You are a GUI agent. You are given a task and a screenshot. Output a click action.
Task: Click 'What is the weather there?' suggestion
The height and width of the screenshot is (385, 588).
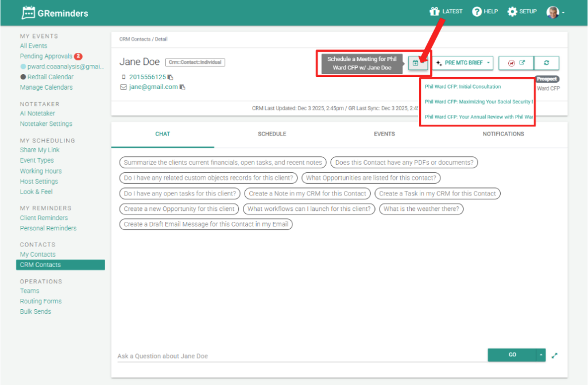click(421, 209)
